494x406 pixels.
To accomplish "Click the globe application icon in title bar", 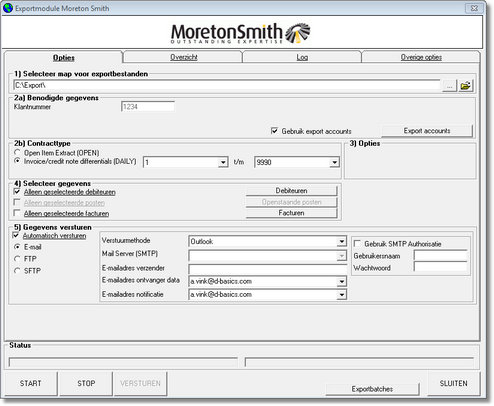I will click(7, 8).
